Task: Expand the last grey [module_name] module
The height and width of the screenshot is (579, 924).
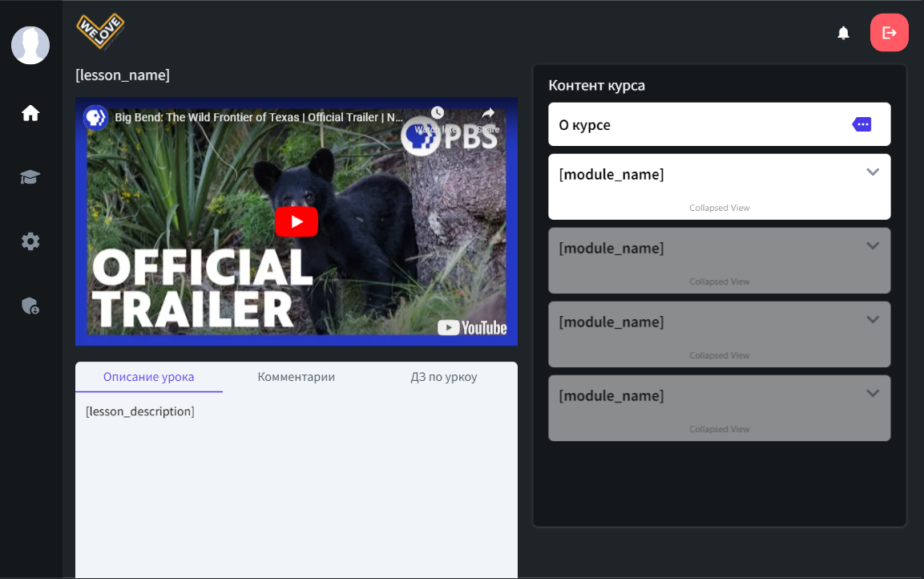Action: [x=719, y=408]
